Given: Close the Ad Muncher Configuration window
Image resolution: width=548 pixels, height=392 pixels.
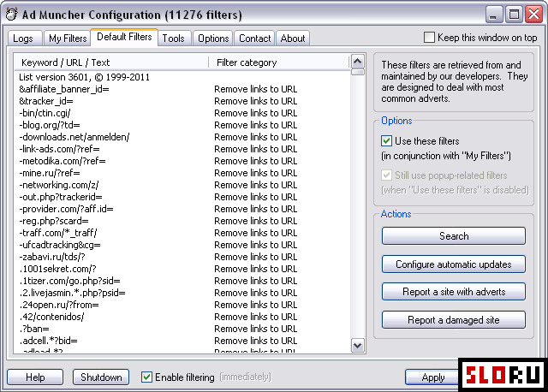Looking at the screenshot, I should coord(534,15).
